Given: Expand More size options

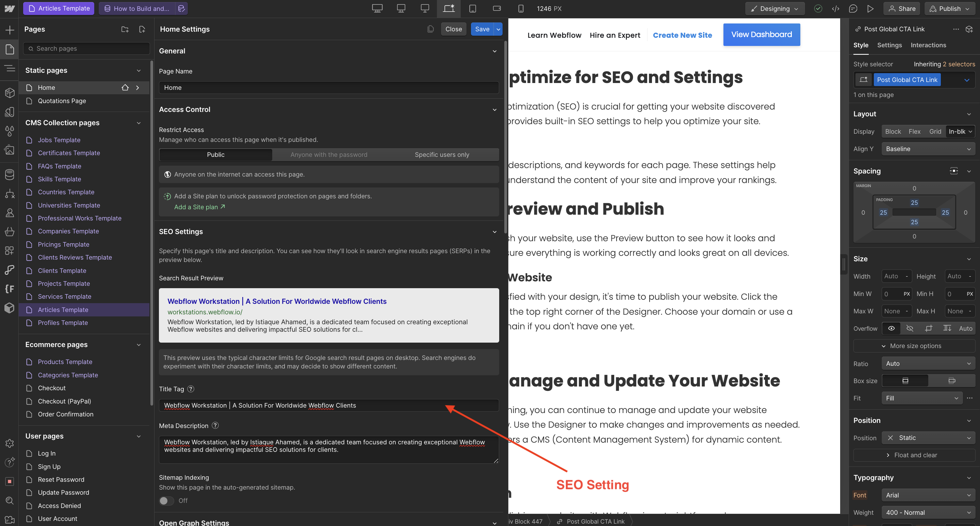Looking at the screenshot, I should tap(914, 346).
